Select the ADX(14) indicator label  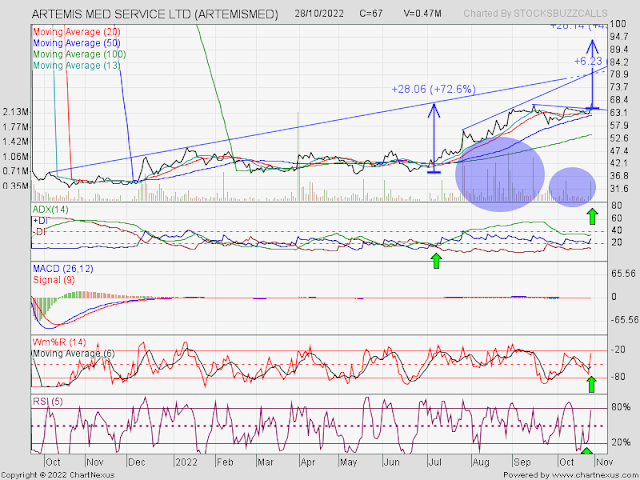click(x=51, y=210)
